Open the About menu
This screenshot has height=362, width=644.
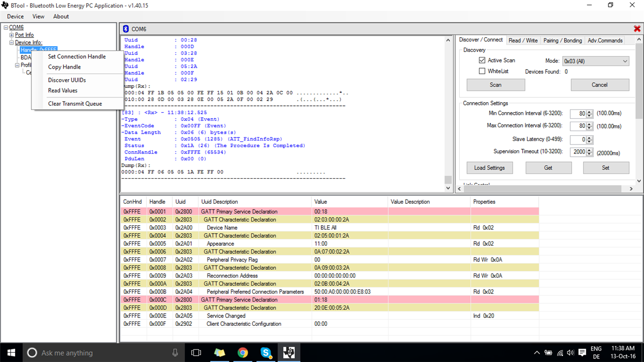(x=61, y=16)
